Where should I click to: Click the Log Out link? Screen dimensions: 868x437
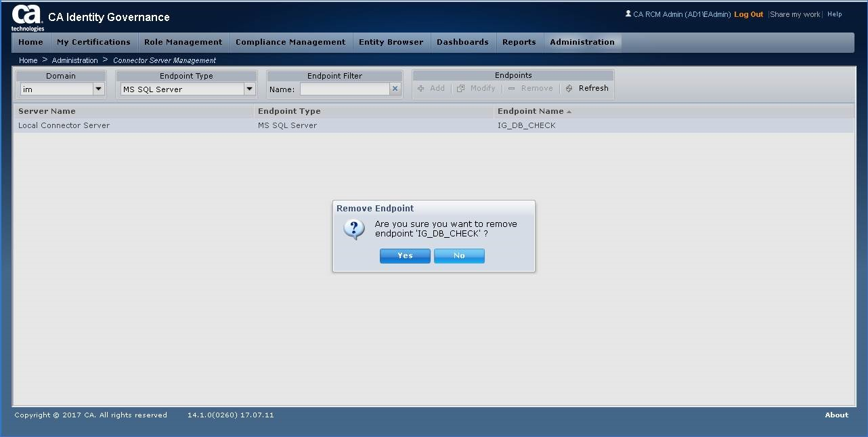(749, 14)
